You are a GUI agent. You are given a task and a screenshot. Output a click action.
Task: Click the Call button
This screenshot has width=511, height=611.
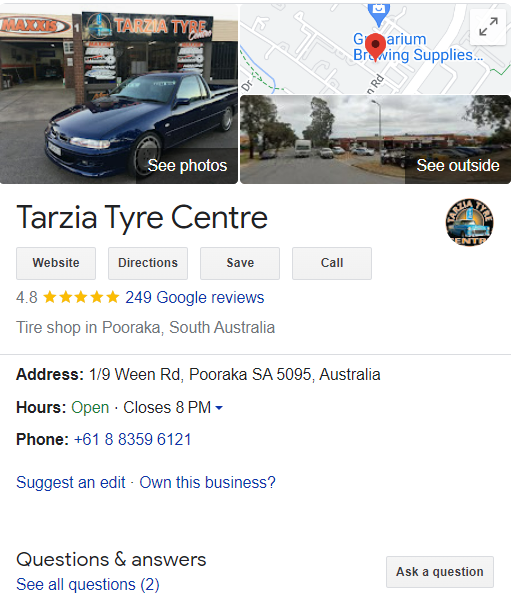pos(332,263)
